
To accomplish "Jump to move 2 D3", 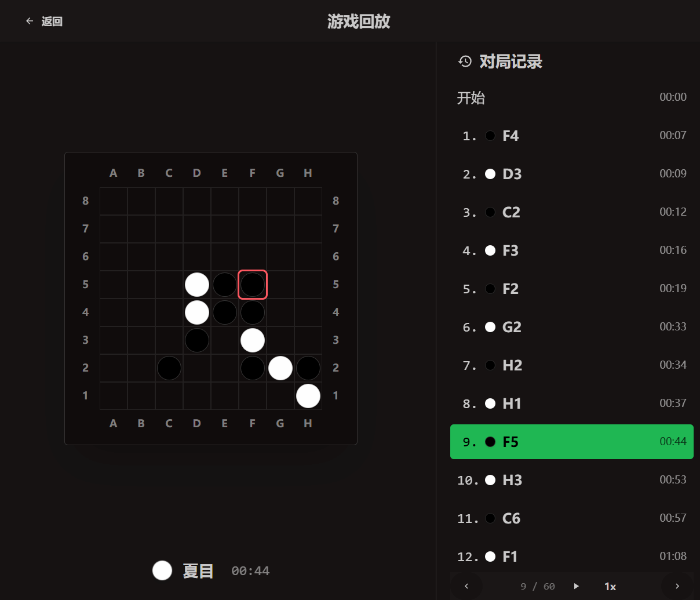I will pos(571,174).
